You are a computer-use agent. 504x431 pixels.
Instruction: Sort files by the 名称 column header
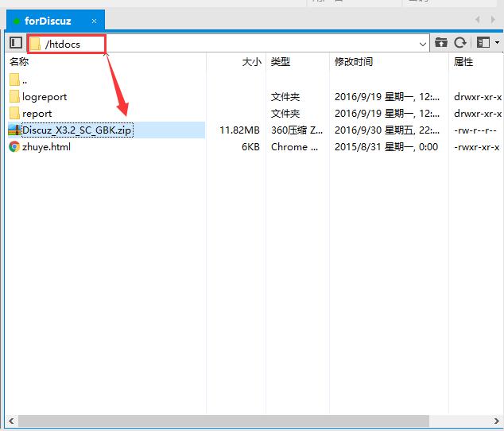pos(19,62)
